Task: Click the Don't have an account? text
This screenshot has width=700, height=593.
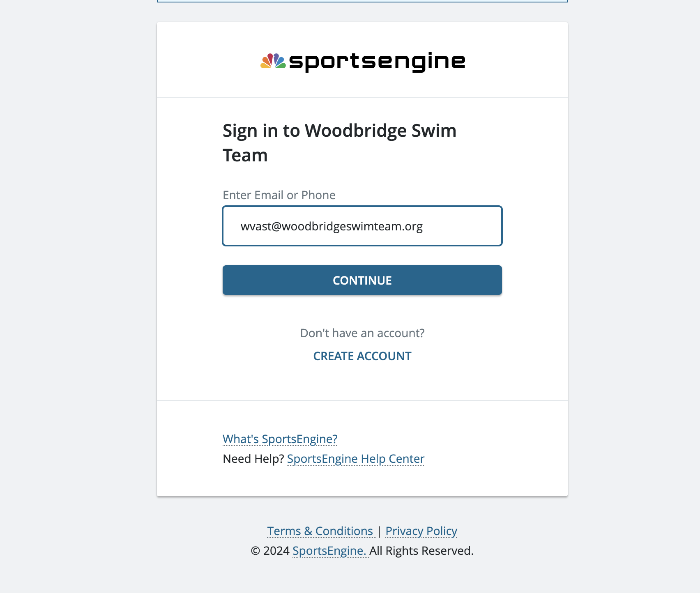Action: (362, 333)
